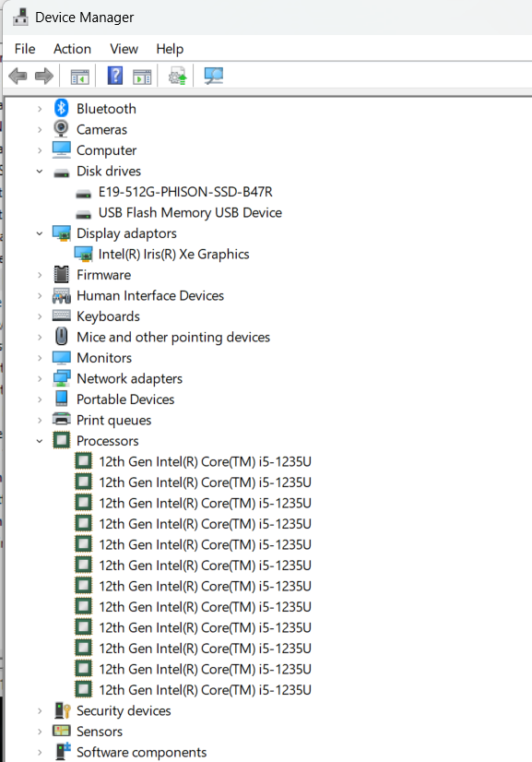
Task: Expand the Cameras node
Action: pyautogui.click(x=40, y=130)
